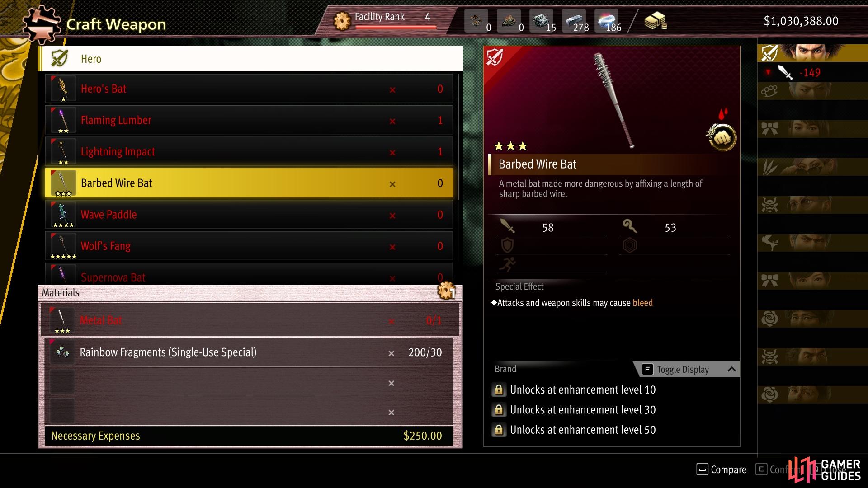Select the Metal Bat material icon
The width and height of the screenshot is (868, 488).
[x=62, y=320]
